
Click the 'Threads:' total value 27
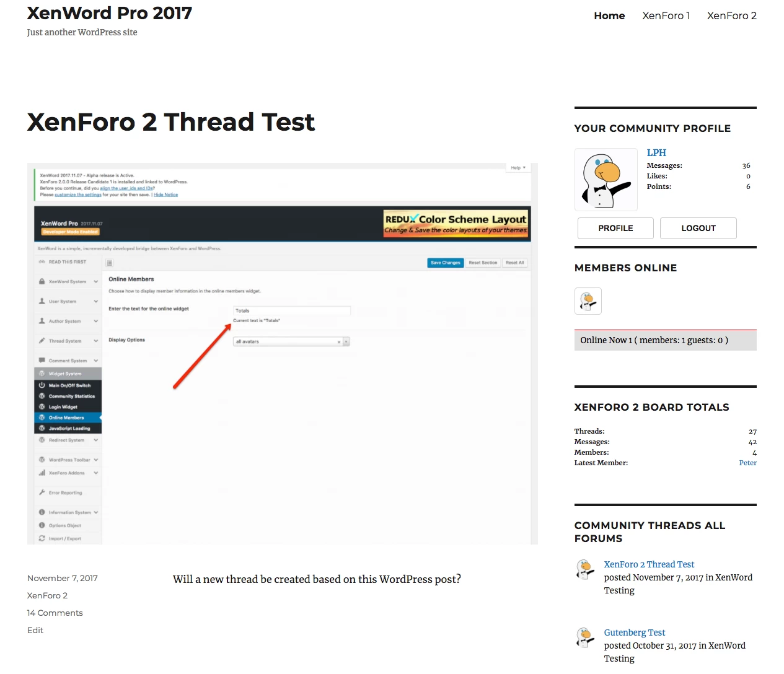(752, 431)
